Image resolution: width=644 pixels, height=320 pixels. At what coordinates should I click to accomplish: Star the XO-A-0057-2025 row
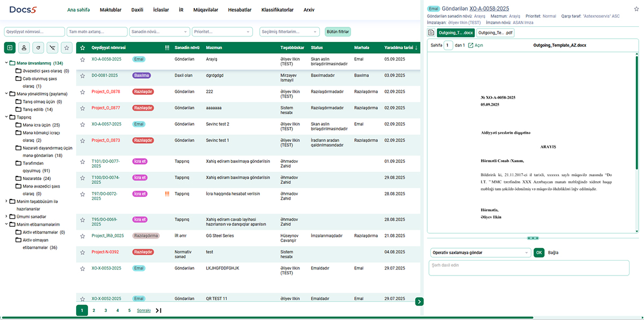click(x=83, y=124)
